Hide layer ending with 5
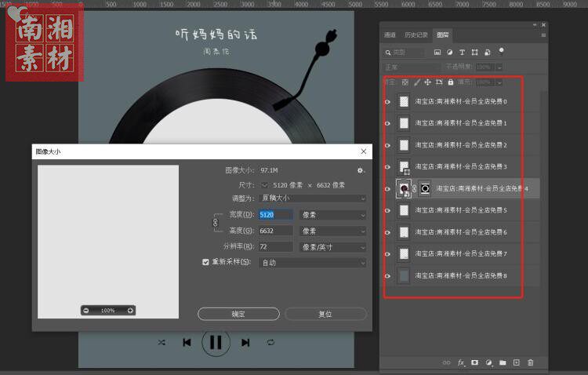This screenshot has height=375, width=588. point(387,210)
